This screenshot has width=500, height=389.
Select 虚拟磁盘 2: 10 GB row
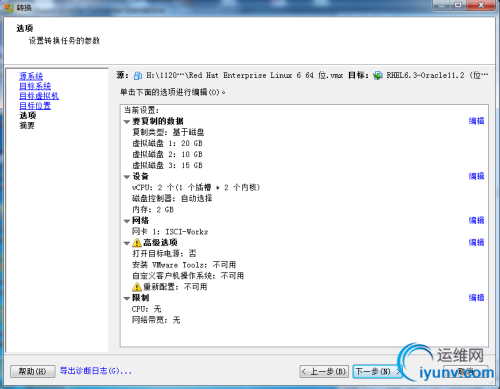167,154
